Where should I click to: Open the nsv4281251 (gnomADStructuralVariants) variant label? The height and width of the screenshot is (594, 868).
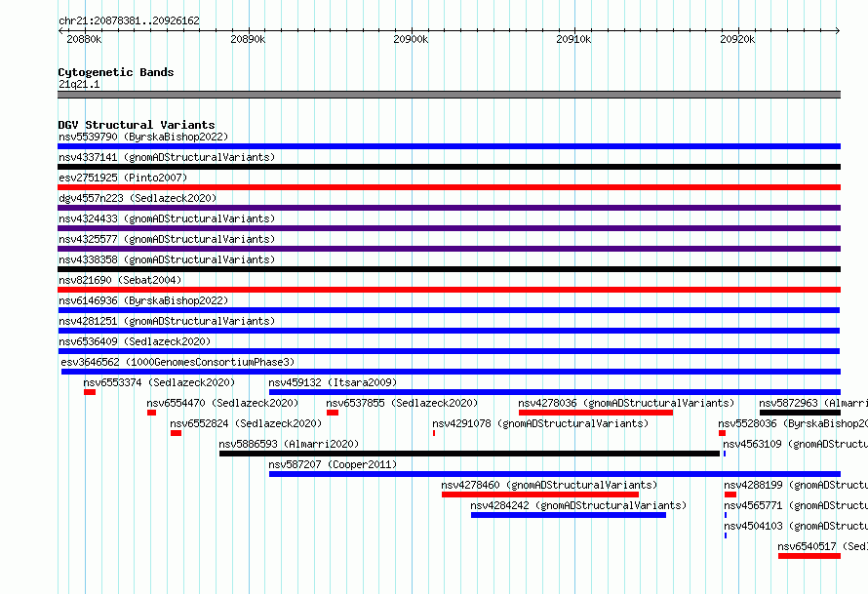click(x=167, y=321)
